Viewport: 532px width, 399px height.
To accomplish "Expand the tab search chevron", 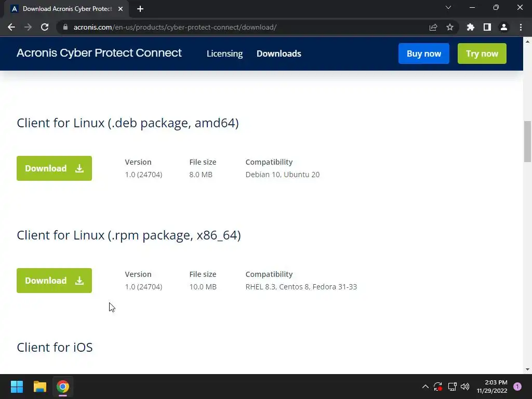I will (x=448, y=7).
